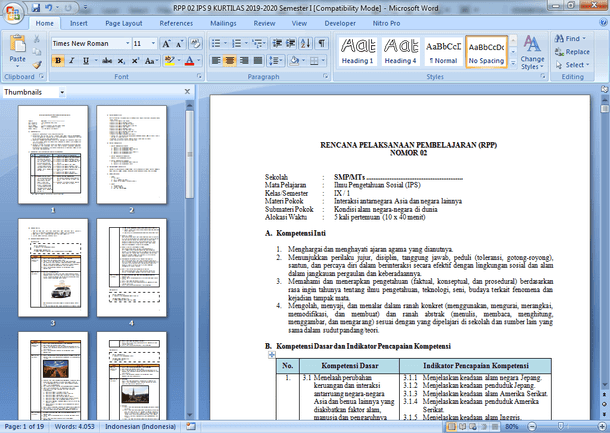Switch to Print Layout view
The image size is (610, 433).
451,427
